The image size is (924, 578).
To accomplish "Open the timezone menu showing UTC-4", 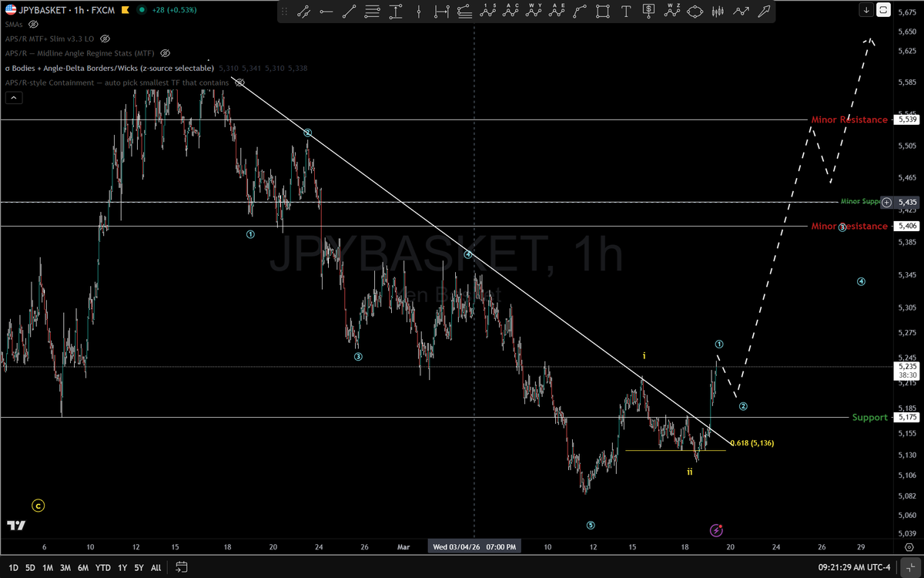I will tap(853, 567).
